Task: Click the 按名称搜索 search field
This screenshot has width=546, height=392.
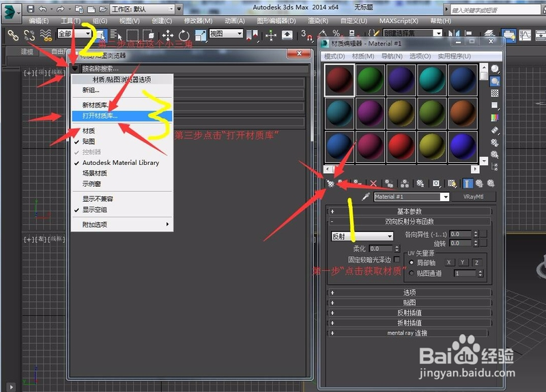Action: [195, 69]
